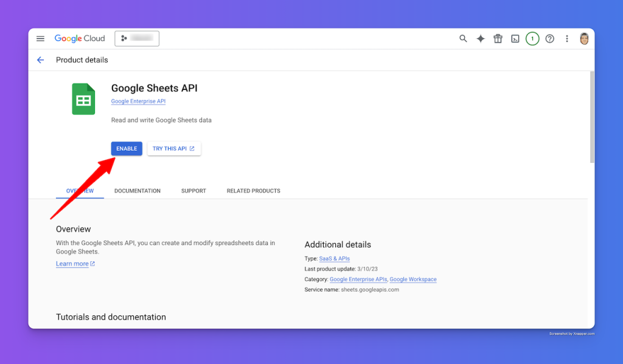Open the help question mark icon

(549, 38)
